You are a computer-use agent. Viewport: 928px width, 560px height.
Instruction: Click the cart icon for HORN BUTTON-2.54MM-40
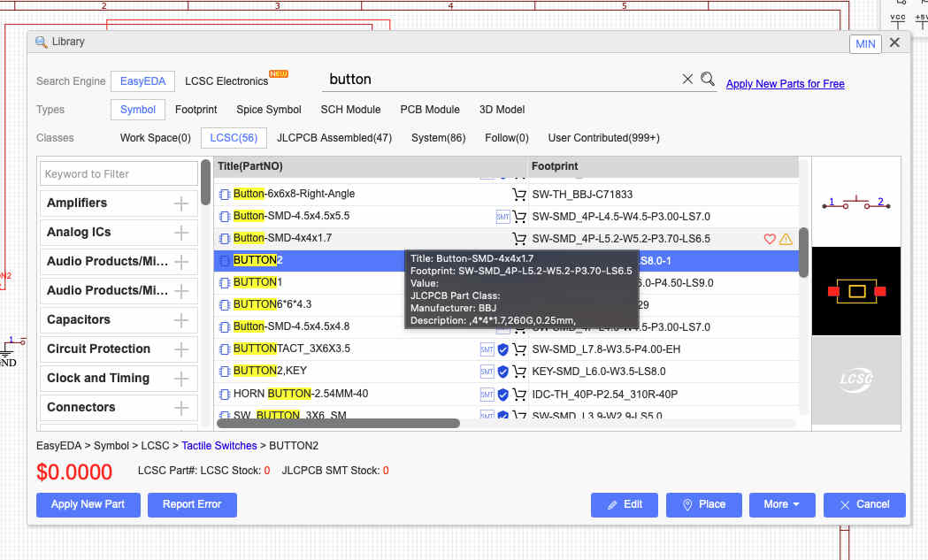click(x=519, y=395)
